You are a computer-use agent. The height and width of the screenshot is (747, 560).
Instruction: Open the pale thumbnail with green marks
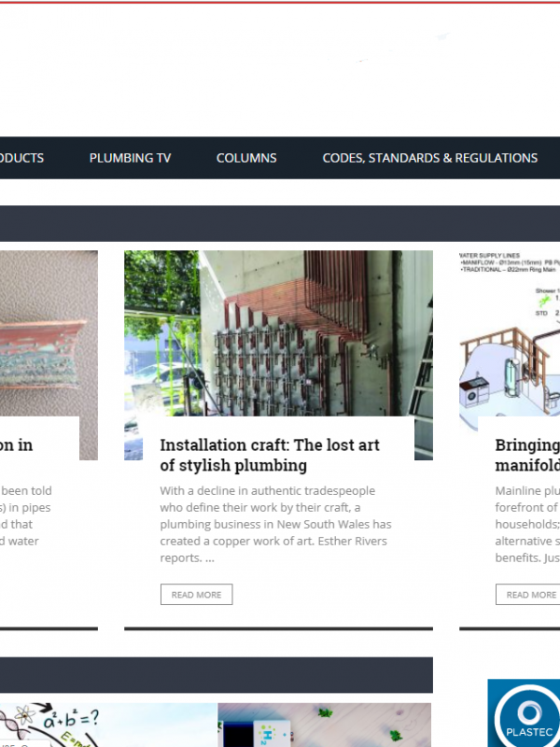324,726
